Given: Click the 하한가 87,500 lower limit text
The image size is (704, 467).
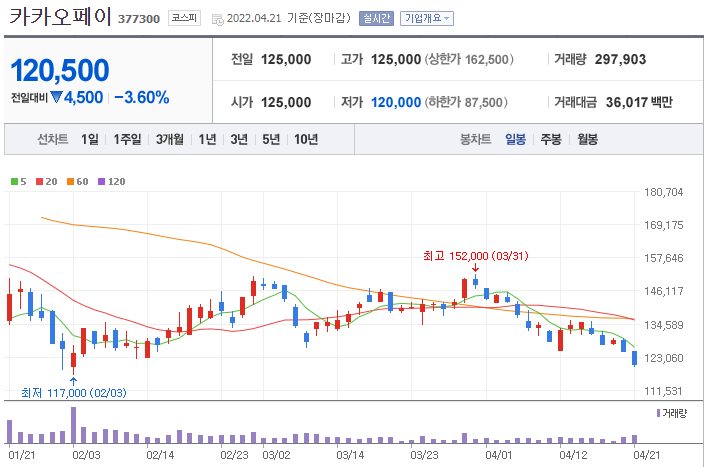Looking at the screenshot, I should click(466, 102).
